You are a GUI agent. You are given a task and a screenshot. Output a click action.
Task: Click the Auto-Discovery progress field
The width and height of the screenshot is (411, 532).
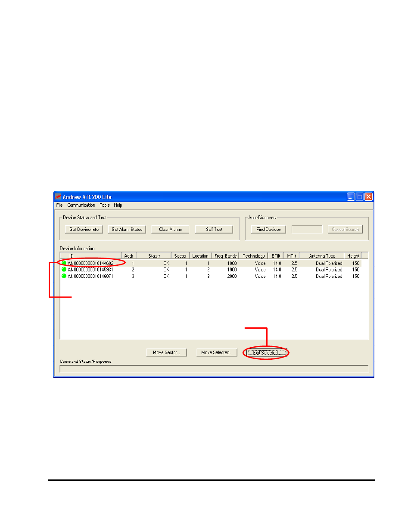(x=307, y=230)
